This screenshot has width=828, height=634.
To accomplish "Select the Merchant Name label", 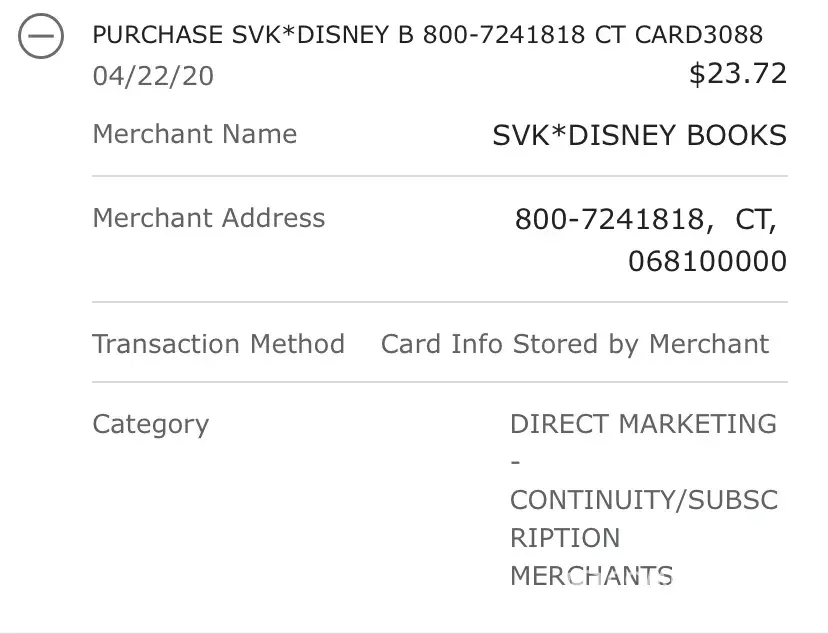I will click(x=195, y=134).
